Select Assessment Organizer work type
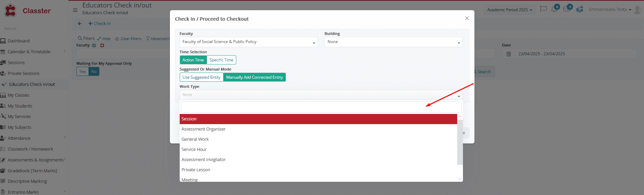The width and height of the screenshot is (644, 195). click(318, 129)
